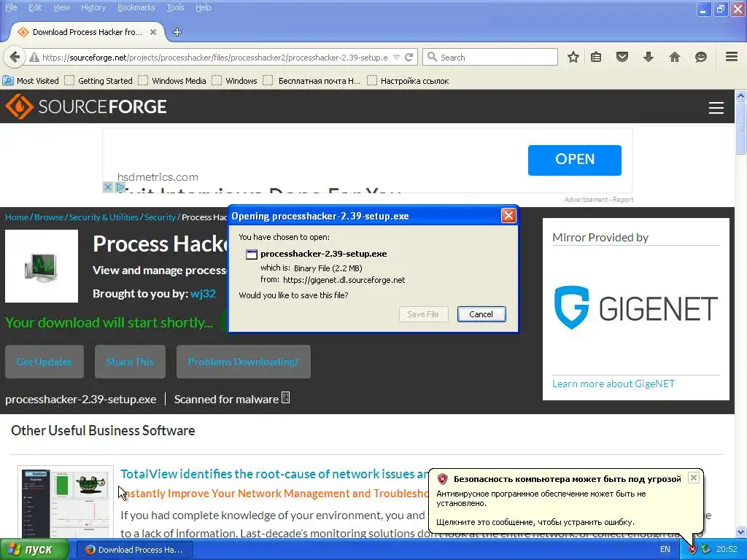747x560 pixels.
Task: Click the malware scan info icon
Action: [x=285, y=397]
